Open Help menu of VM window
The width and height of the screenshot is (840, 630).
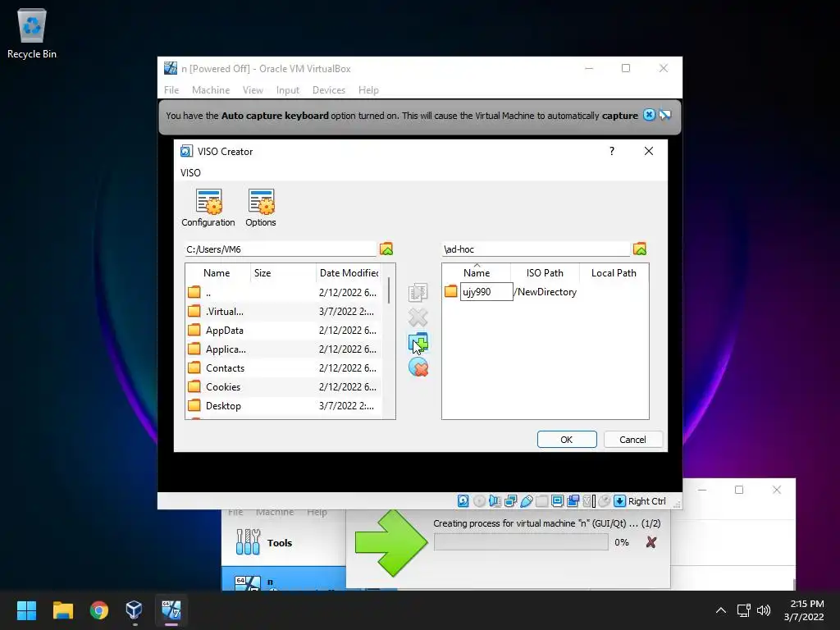(368, 90)
